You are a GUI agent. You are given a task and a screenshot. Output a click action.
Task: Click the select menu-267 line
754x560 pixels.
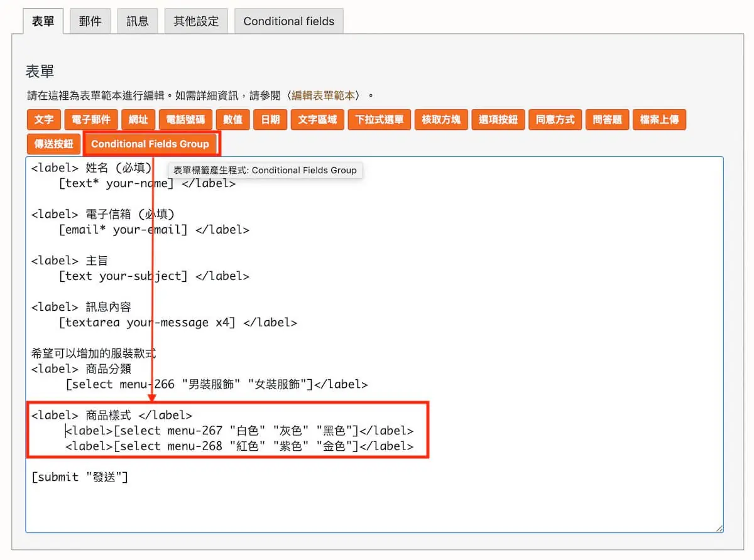pyautogui.click(x=239, y=431)
